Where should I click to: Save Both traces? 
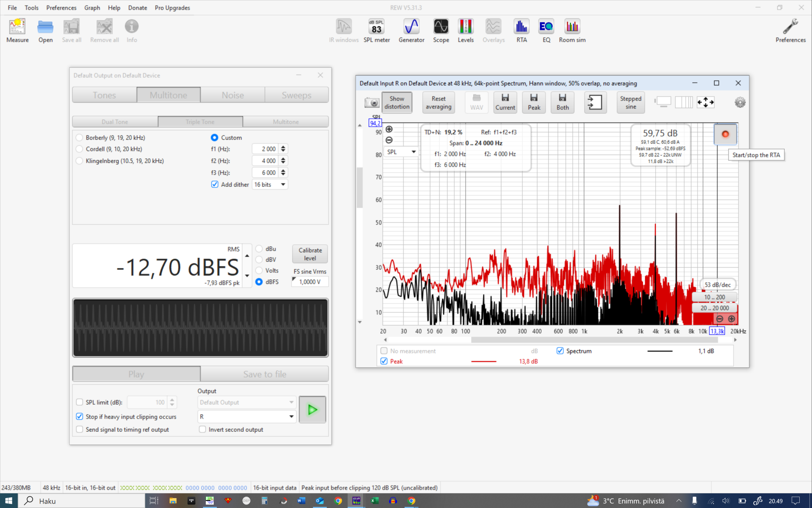pyautogui.click(x=562, y=102)
